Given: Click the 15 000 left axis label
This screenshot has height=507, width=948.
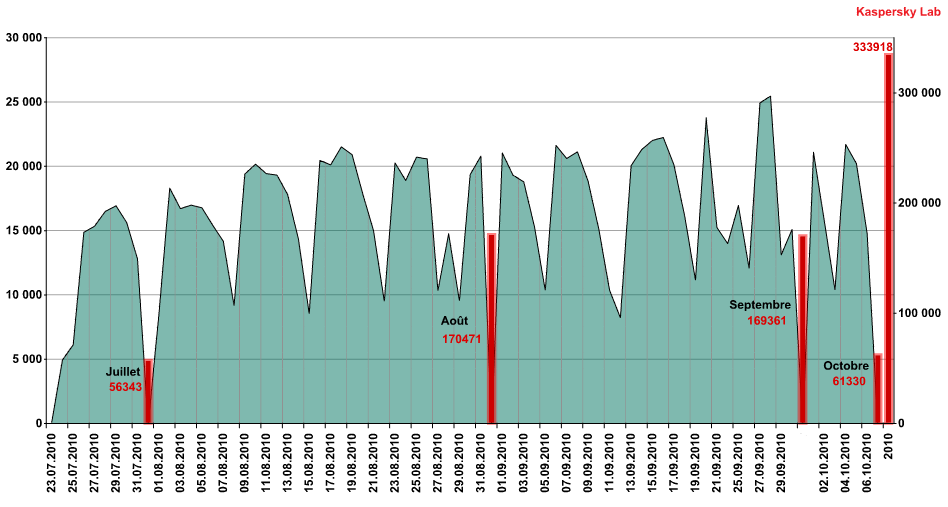Looking at the screenshot, I should [x=24, y=230].
